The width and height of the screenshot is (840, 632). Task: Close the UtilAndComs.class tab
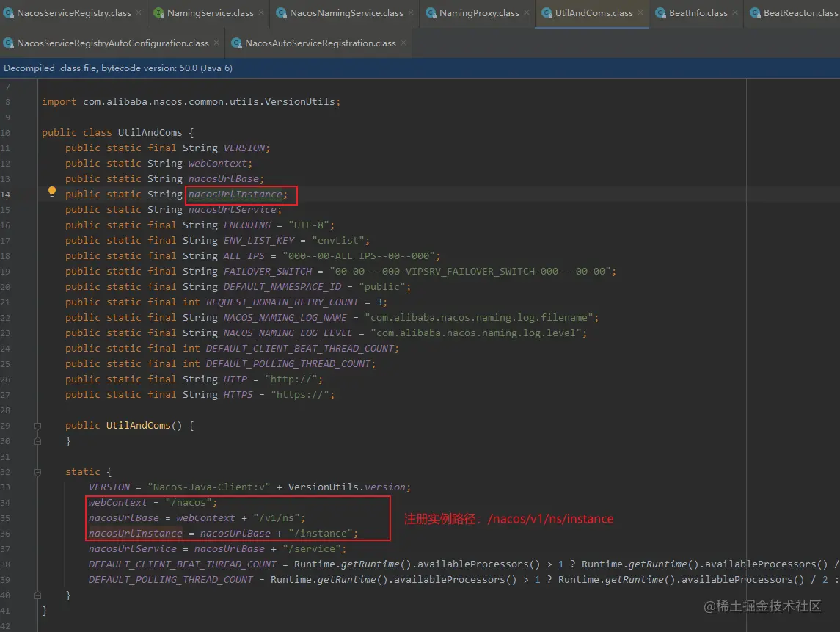(640, 13)
